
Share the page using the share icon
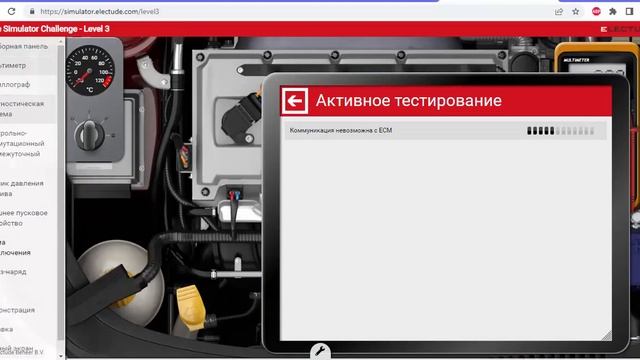point(559,11)
